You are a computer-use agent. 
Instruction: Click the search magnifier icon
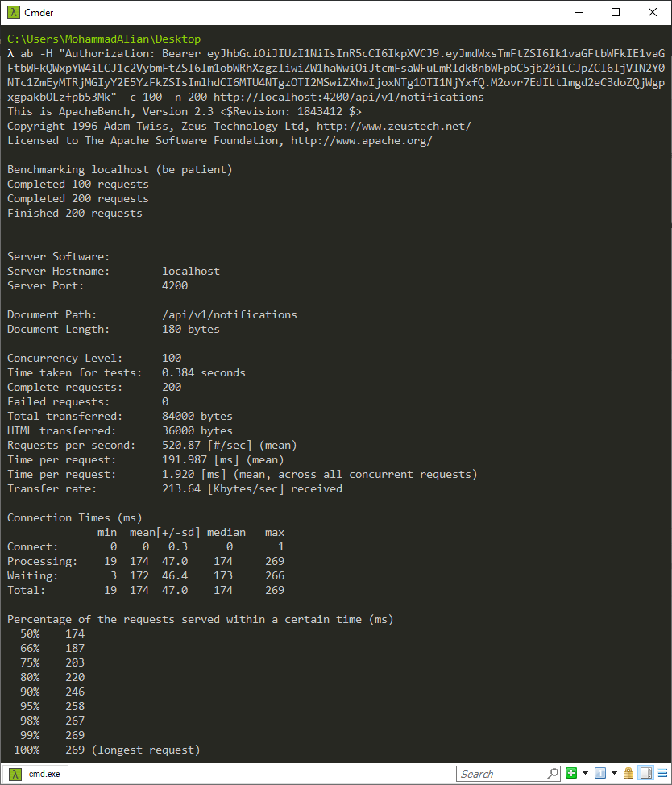[x=552, y=774]
